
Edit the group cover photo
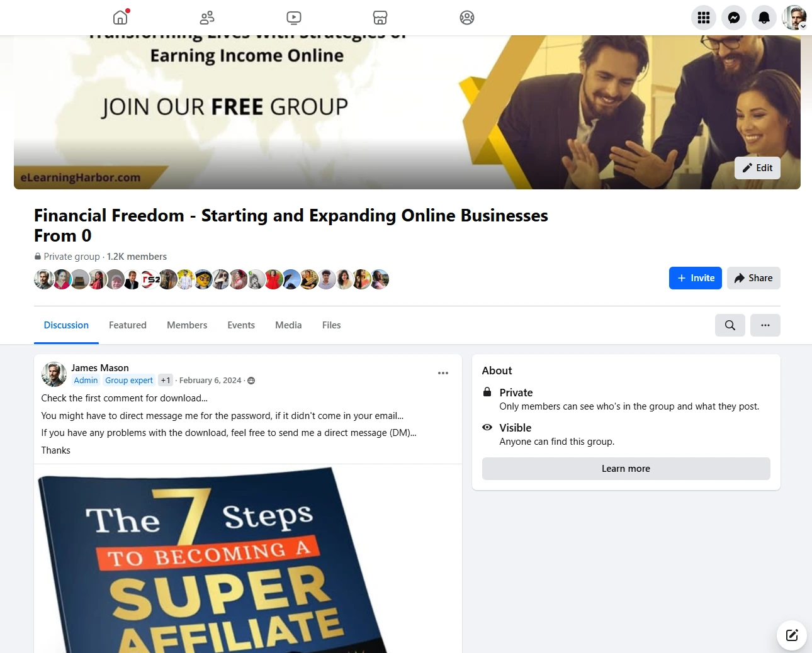click(x=757, y=168)
